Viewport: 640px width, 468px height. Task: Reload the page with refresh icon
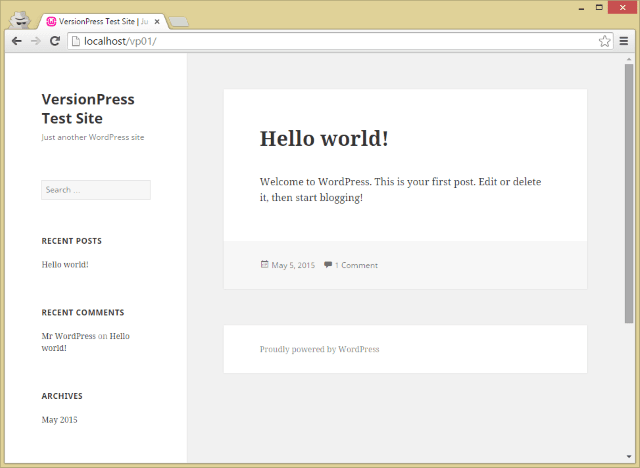(x=55, y=41)
